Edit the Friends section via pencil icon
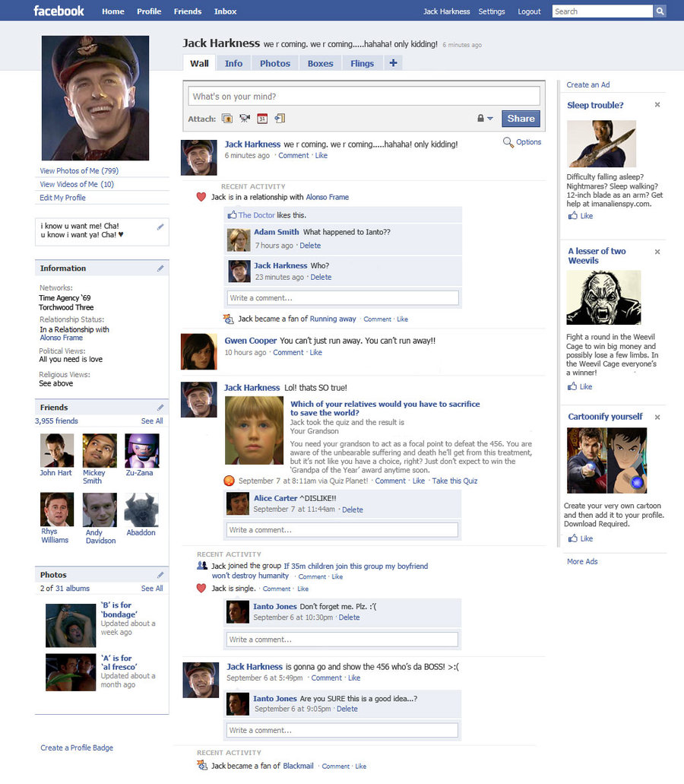Viewport: 684px width, 784px height. click(x=160, y=408)
